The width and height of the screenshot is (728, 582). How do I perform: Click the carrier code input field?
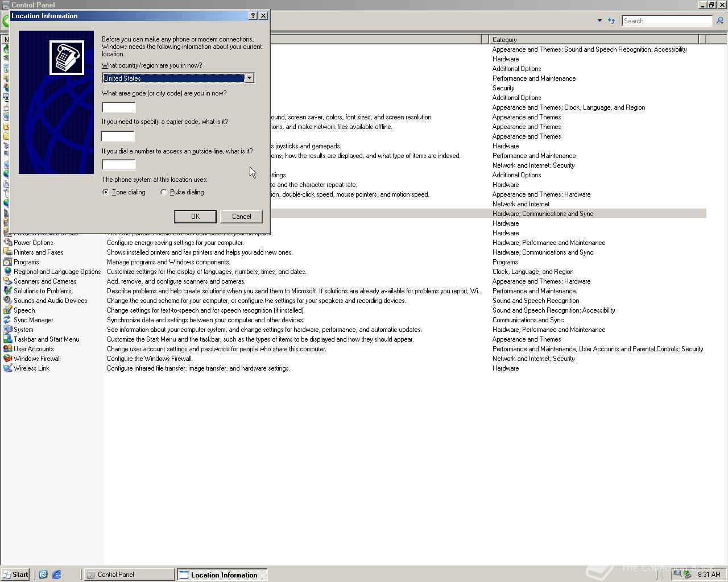pyautogui.click(x=118, y=136)
